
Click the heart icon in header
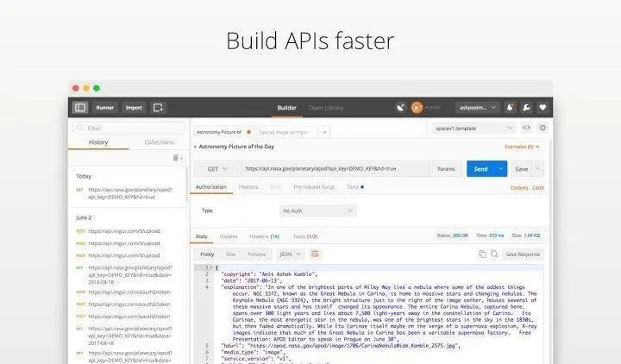543,107
